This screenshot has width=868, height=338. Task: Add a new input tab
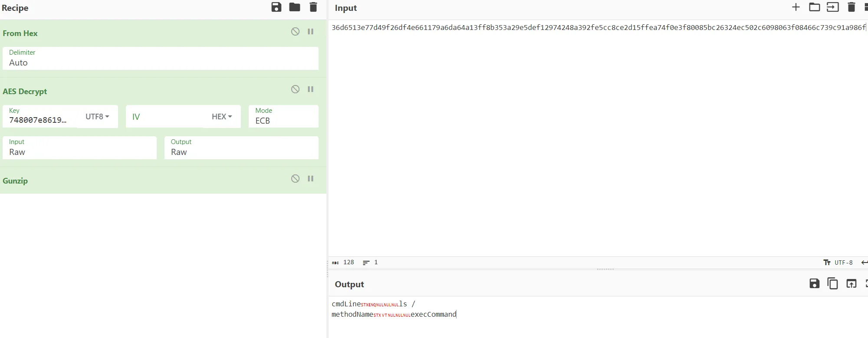pyautogui.click(x=796, y=7)
